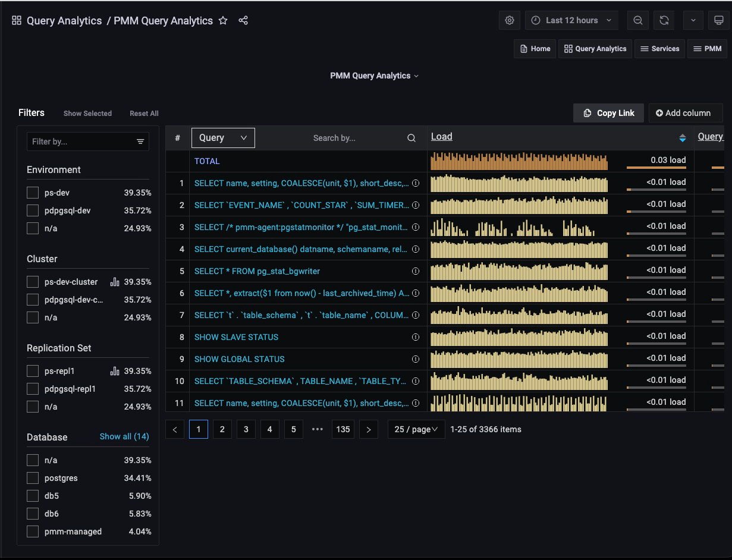Click the Filter by input field
The height and width of the screenshot is (560, 732).
click(x=81, y=141)
